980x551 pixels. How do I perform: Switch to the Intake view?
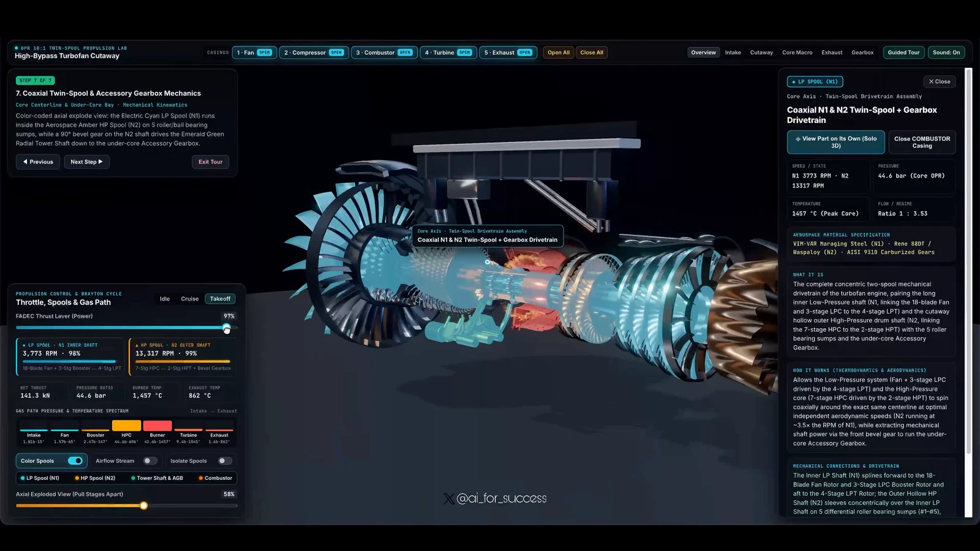pos(733,53)
